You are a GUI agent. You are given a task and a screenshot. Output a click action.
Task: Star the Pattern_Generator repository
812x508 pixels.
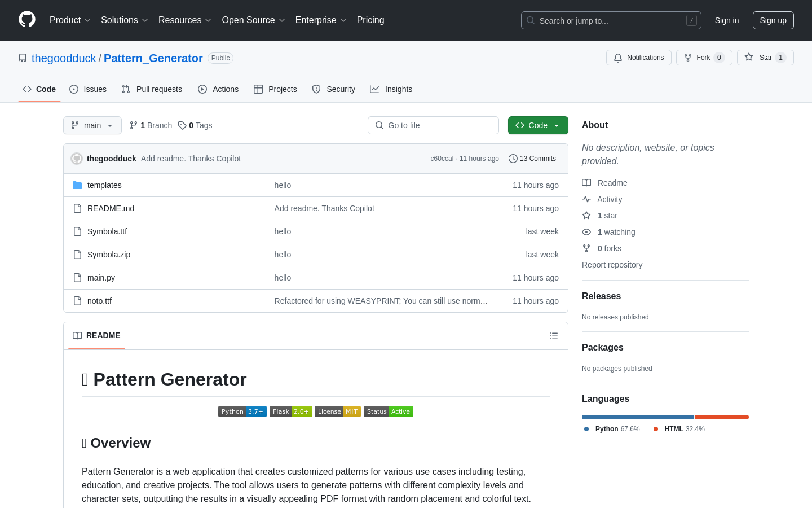coord(765,58)
